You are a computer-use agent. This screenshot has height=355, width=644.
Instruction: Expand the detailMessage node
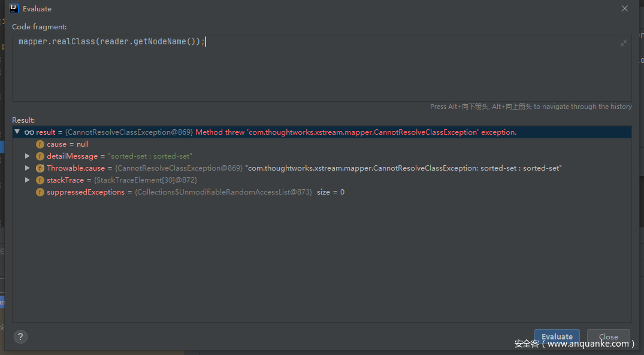28,156
